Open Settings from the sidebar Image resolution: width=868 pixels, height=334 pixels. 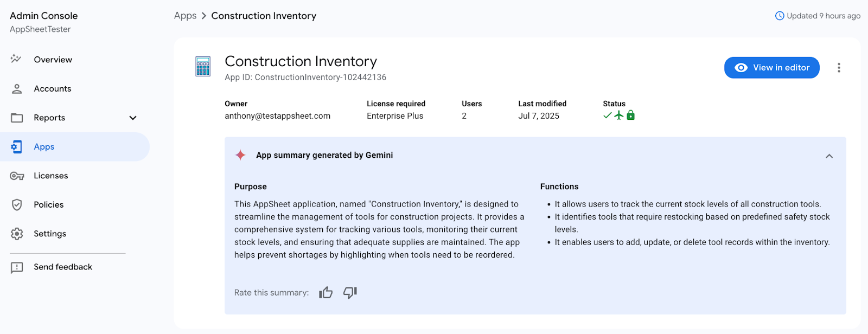(49, 234)
